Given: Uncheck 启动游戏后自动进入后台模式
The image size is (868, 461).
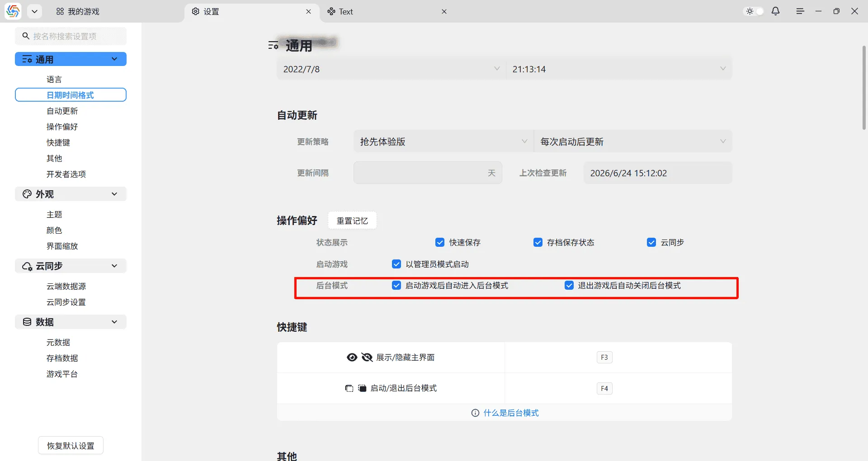Looking at the screenshot, I should click(396, 286).
